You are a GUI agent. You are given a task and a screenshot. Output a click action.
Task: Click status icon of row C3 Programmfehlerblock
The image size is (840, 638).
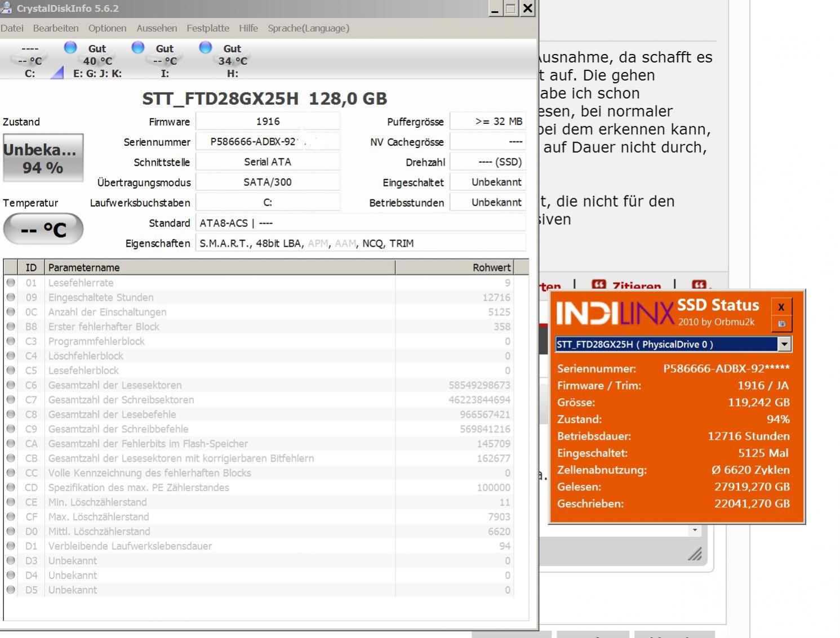coord(11,341)
